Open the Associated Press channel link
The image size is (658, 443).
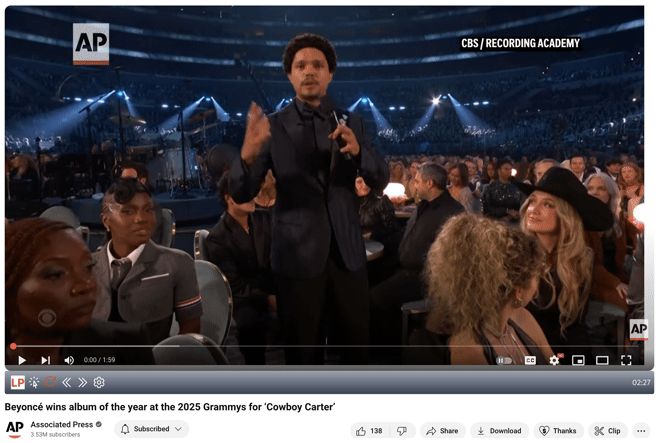pos(62,425)
